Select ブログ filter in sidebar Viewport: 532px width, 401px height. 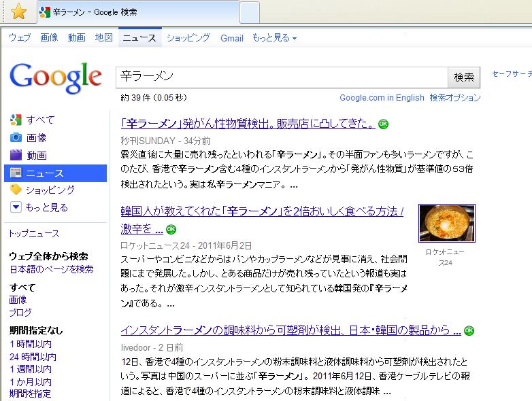(20, 313)
